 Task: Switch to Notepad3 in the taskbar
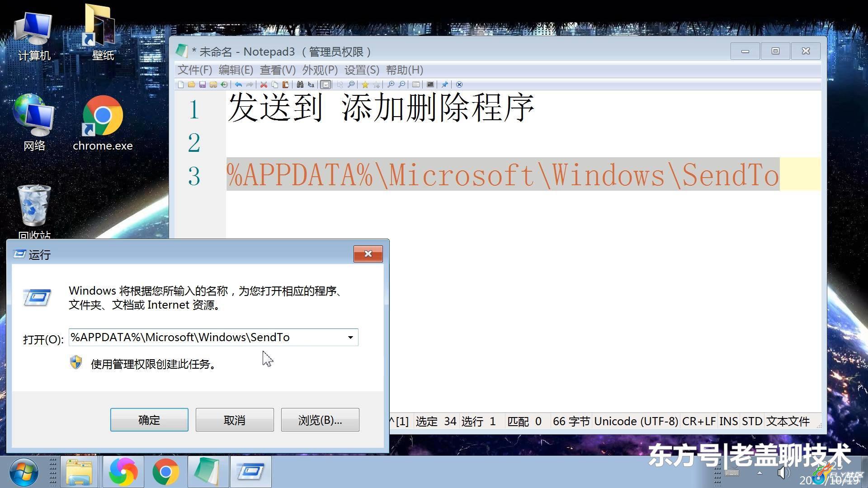coord(207,472)
